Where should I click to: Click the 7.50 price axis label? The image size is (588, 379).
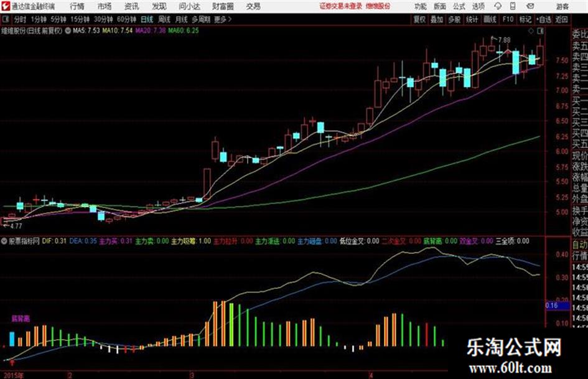(x=562, y=60)
